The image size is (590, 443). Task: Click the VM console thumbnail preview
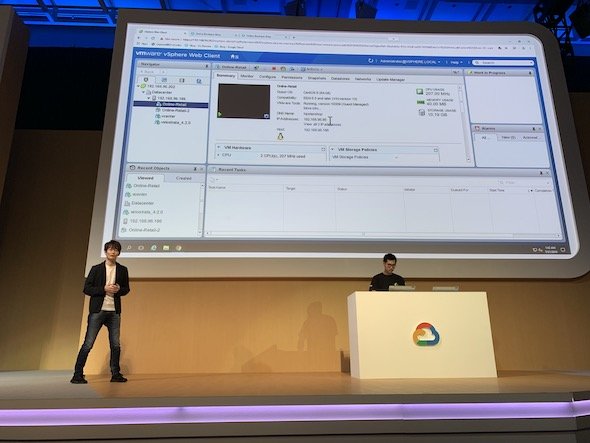point(244,101)
